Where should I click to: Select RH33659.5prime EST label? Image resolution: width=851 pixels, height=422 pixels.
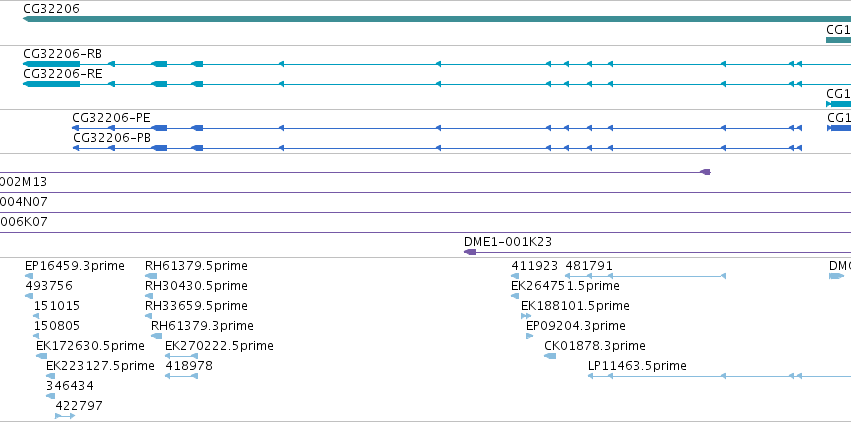click(196, 306)
